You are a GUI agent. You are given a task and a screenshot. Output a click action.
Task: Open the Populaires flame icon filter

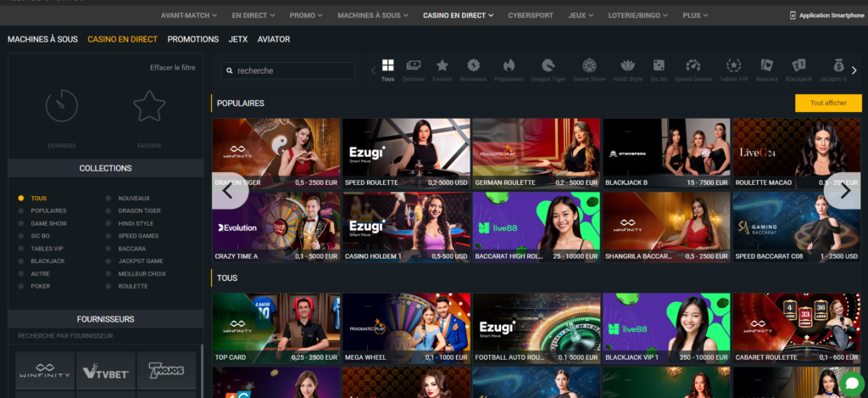(509, 66)
